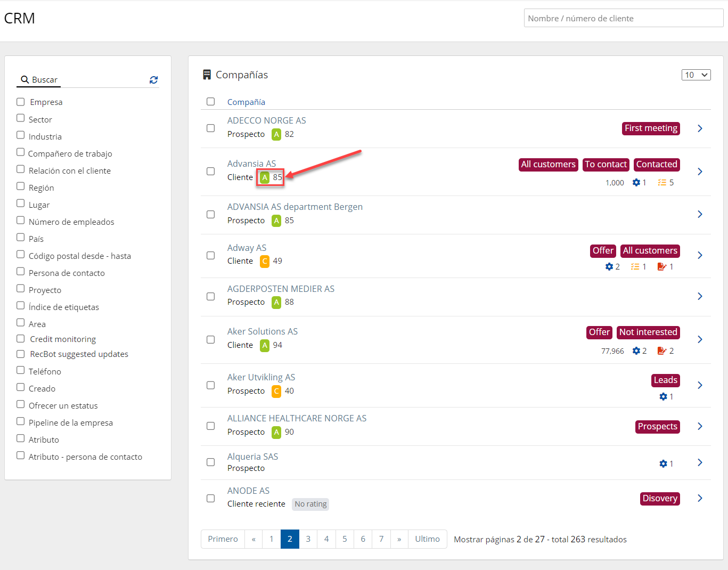Screen dimensions: 728x570
Task: Click the gear icon in Advansia AS row
Action: tap(636, 183)
